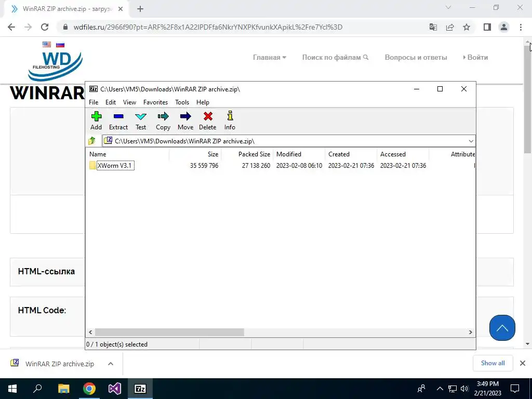Viewport: 532px width, 399px height.
Task: Open Windows Start menu
Action: point(12,389)
